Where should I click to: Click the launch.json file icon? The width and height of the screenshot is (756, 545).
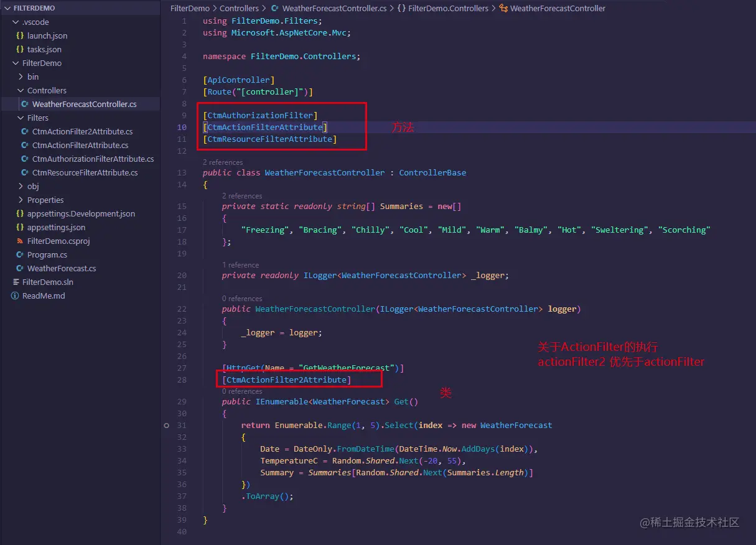[x=20, y=36]
